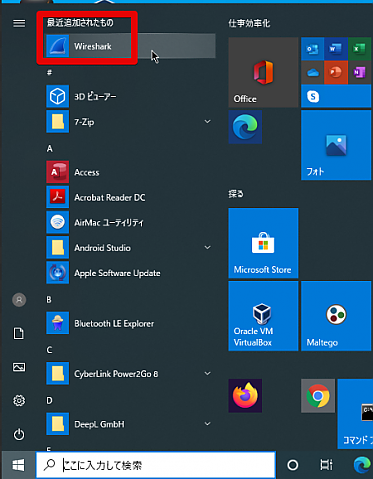Click the 探る tile group title

[x=236, y=194]
